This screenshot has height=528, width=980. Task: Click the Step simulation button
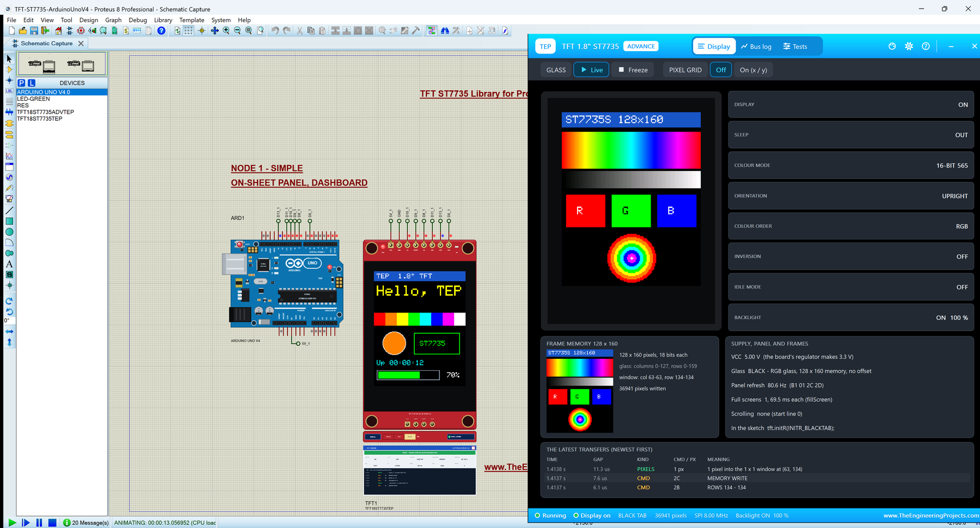coord(26,523)
